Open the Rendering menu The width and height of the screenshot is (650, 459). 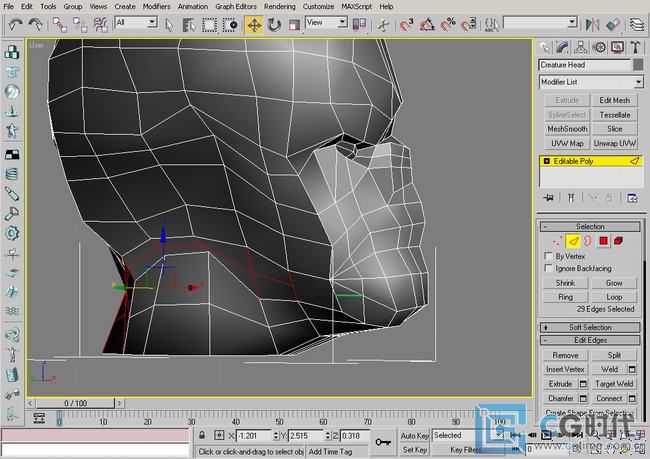pyautogui.click(x=280, y=7)
